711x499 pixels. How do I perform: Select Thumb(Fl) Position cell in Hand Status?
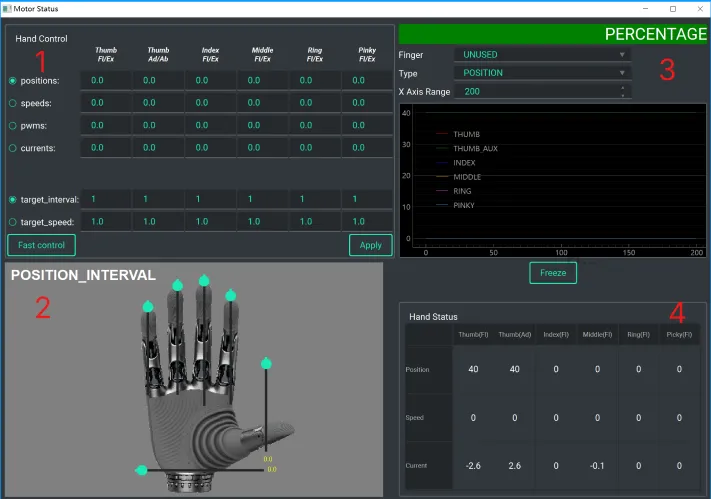[473, 370]
